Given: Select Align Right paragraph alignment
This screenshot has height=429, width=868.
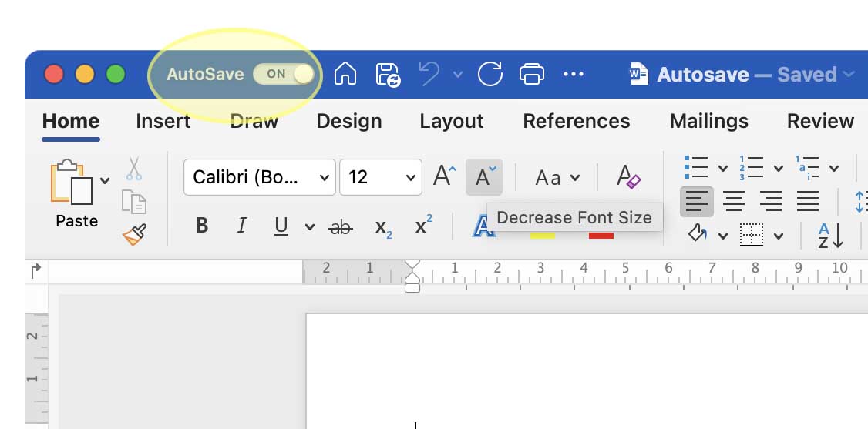Looking at the screenshot, I should [x=771, y=201].
